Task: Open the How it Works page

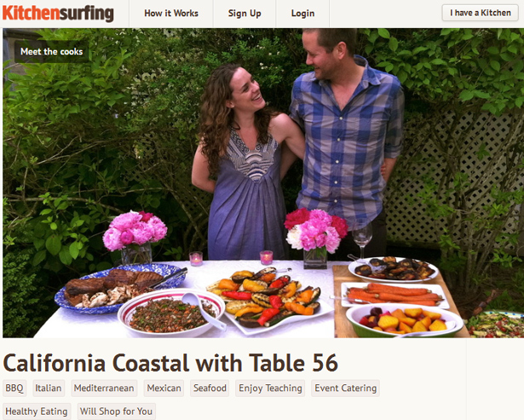Action: [x=171, y=14]
